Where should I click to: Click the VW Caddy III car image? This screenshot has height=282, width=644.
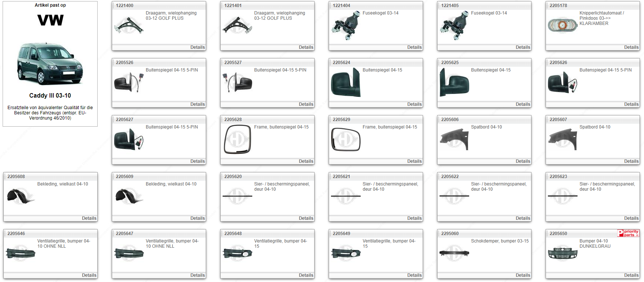[x=50, y=64]
